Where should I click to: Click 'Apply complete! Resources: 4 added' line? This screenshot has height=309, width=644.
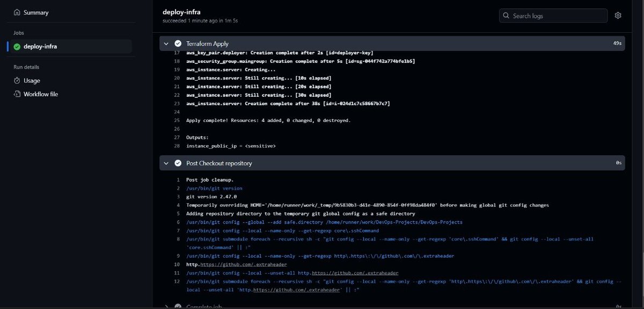click(x=268, y=120)
